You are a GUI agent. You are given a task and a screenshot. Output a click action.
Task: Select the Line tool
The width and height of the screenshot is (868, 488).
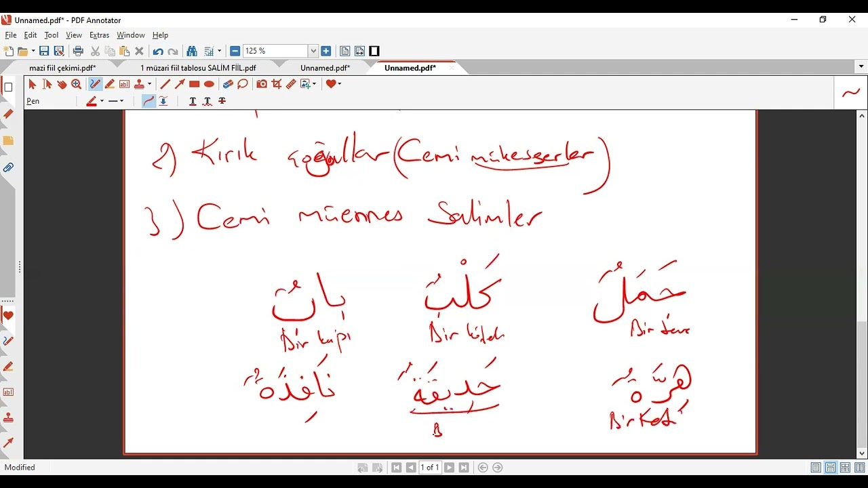[165, 84]
